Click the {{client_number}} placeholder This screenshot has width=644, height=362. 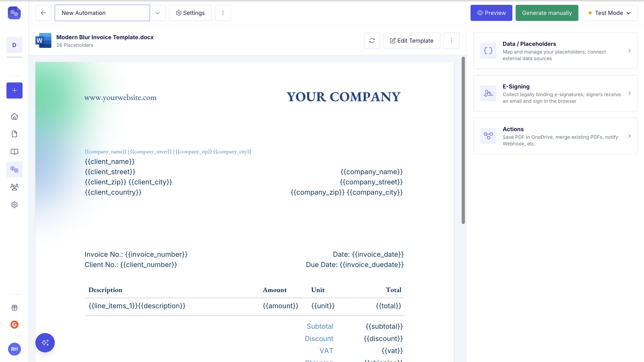coord(149,265)
